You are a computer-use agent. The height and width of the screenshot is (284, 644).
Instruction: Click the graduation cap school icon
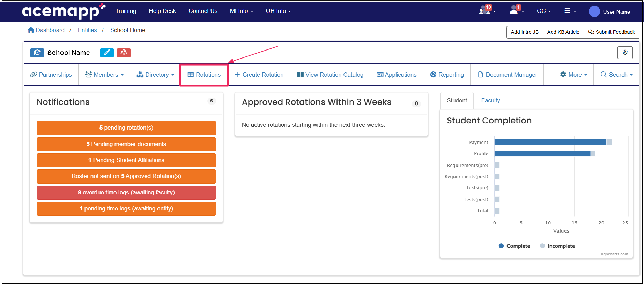click(x=37, y=53)
